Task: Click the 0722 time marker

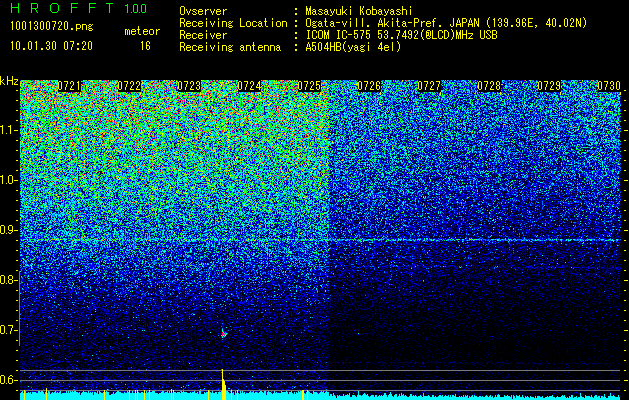Action: point(129,86)
